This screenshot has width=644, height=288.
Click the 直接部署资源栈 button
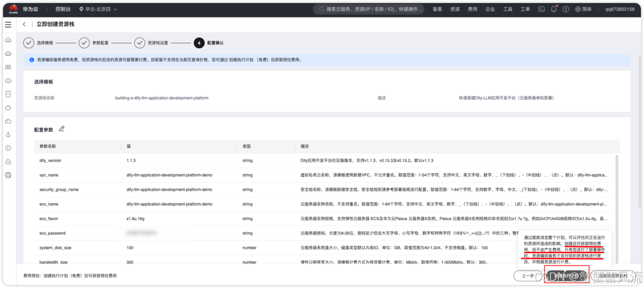[x=612, y=276]
